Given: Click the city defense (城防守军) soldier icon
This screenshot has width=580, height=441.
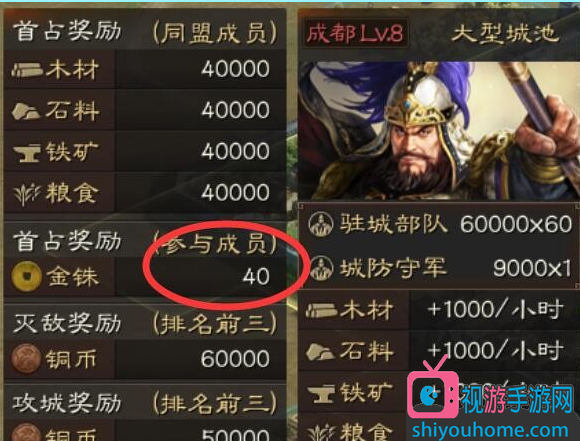Looking at the screenshot, I should (x=321, y=268).
